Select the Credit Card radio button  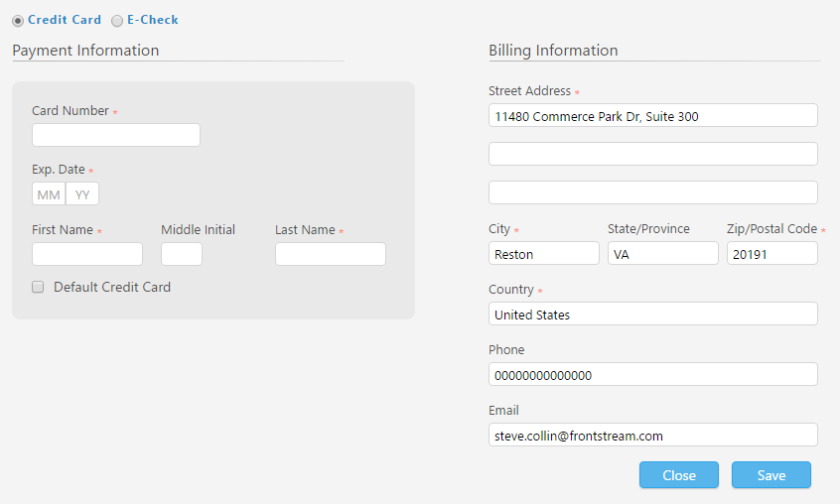tap(18, 21)
